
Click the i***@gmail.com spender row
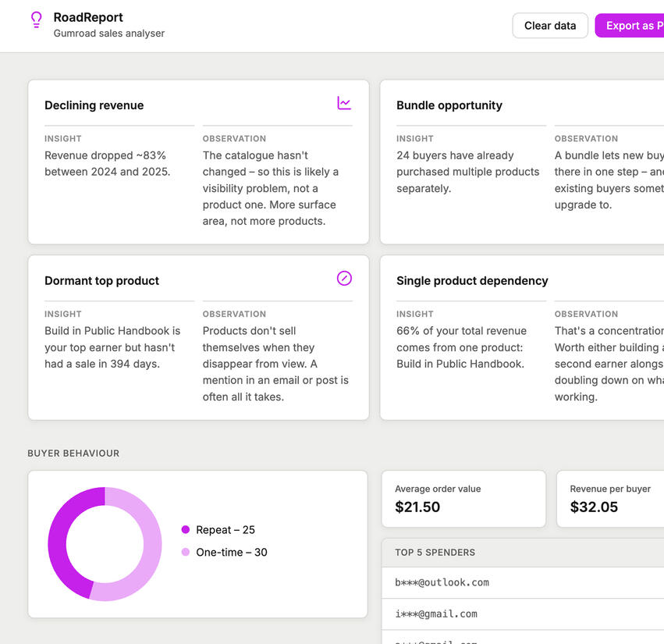[x=521, y=614]
